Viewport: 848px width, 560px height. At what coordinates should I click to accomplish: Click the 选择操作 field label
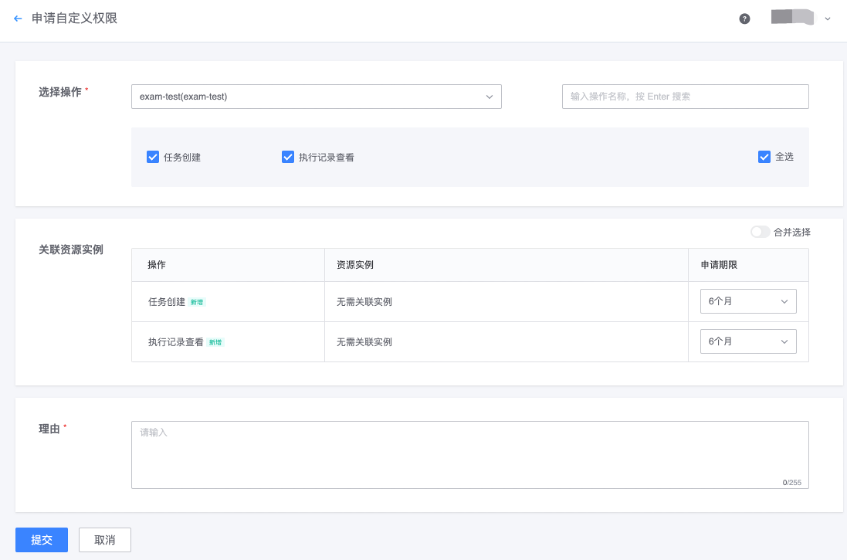click(60, 92)
